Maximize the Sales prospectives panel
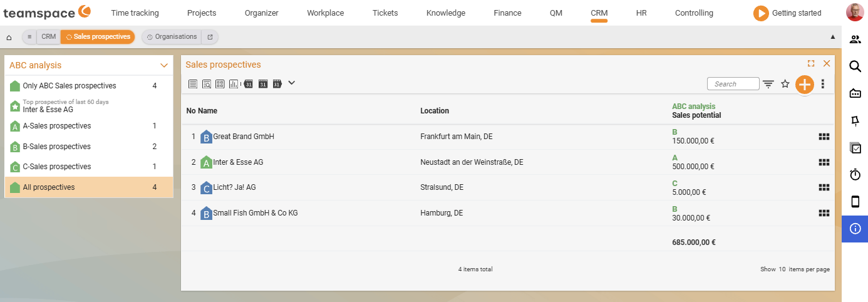This screenshot has width=868, height=302. point(811,63)
